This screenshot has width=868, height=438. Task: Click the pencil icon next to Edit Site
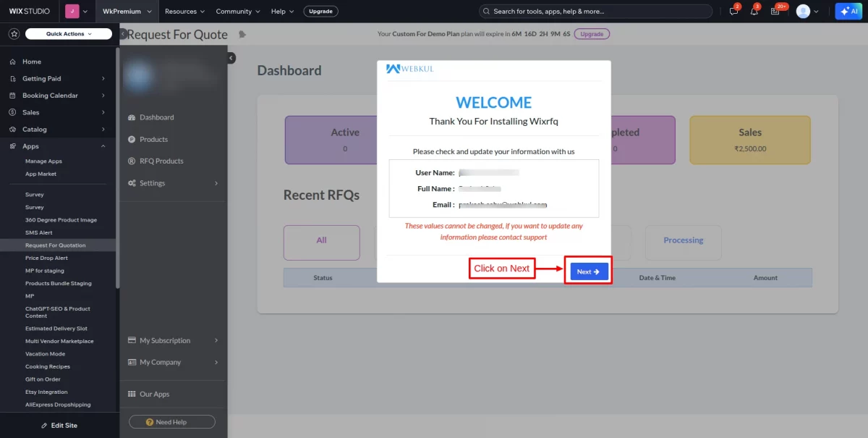pos(44,425)
